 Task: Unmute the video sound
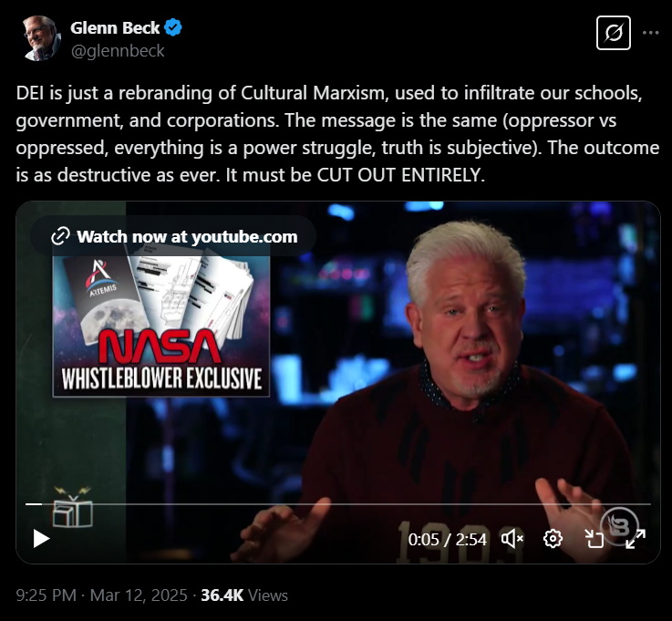pos(512,539)
